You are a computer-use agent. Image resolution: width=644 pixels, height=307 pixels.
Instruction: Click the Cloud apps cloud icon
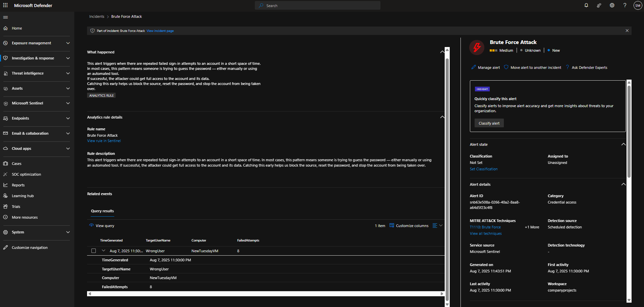click(x=5, y=148)
